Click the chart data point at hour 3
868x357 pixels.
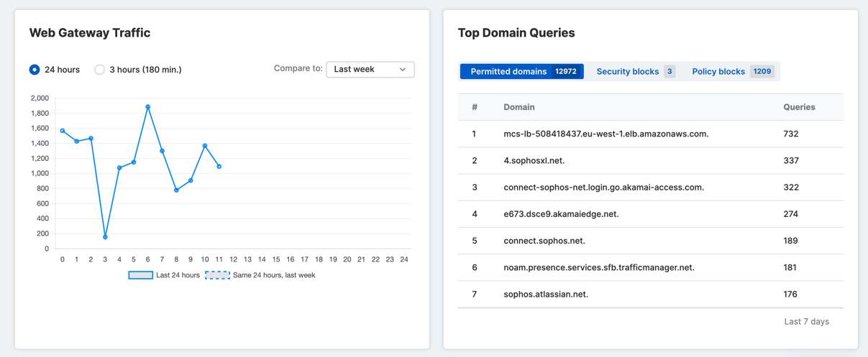point(105,237)
